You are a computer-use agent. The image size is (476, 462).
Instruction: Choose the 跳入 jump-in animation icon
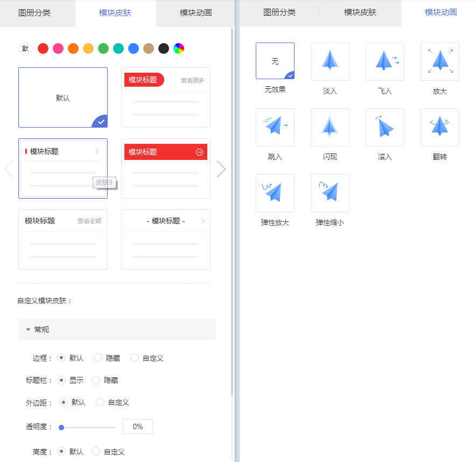tap(275, 127)
